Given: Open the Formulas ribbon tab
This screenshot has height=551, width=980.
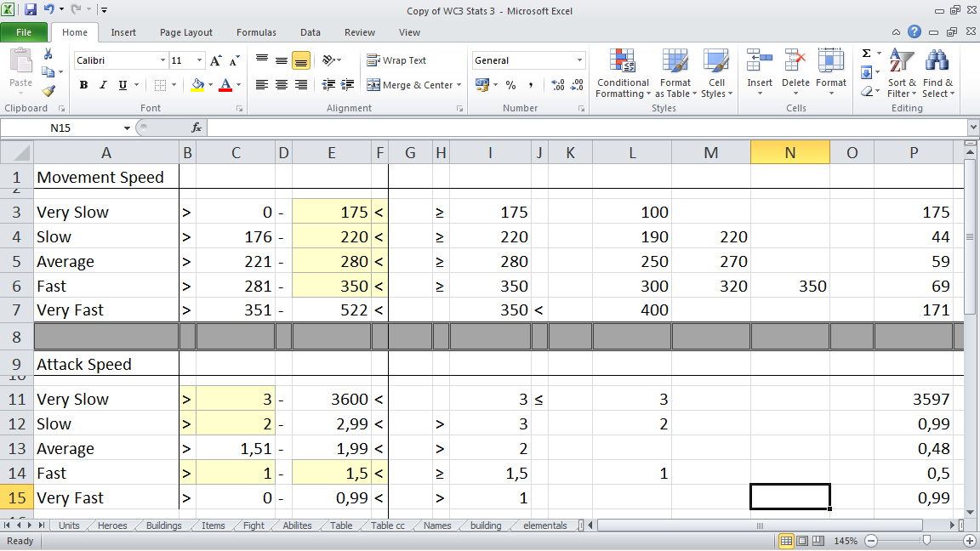Looking at the screenshot, I should click(x=256, y=32).
